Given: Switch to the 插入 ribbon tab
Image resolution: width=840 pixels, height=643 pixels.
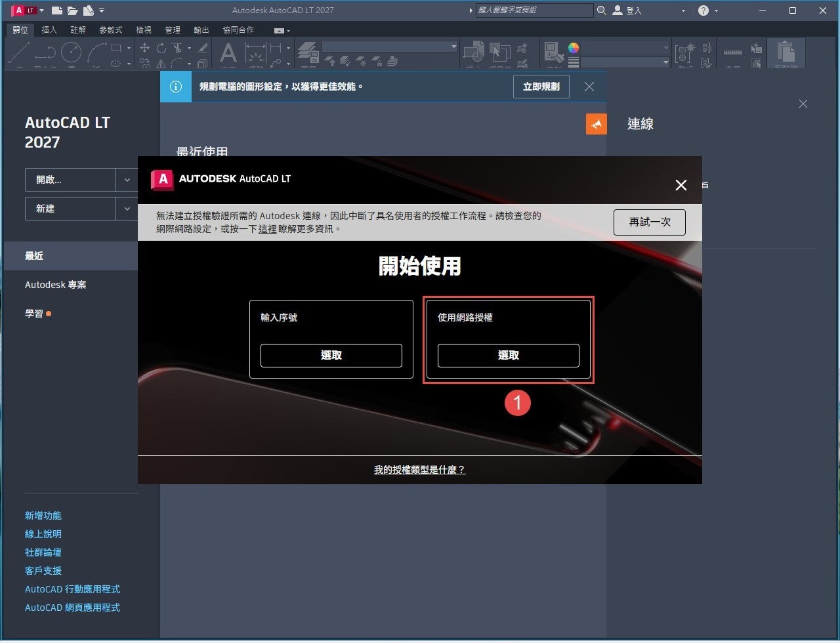Looking at the screenshot, I should [49, 30].
